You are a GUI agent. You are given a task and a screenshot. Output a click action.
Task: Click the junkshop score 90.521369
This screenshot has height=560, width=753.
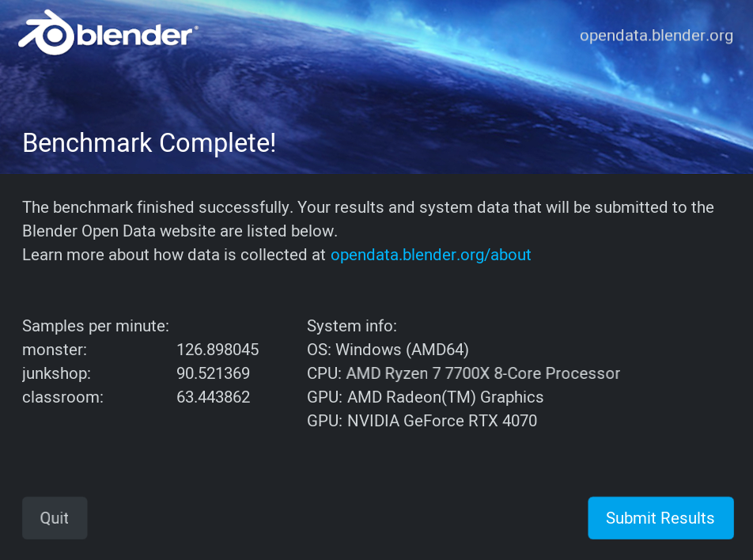tap(214, 373)
